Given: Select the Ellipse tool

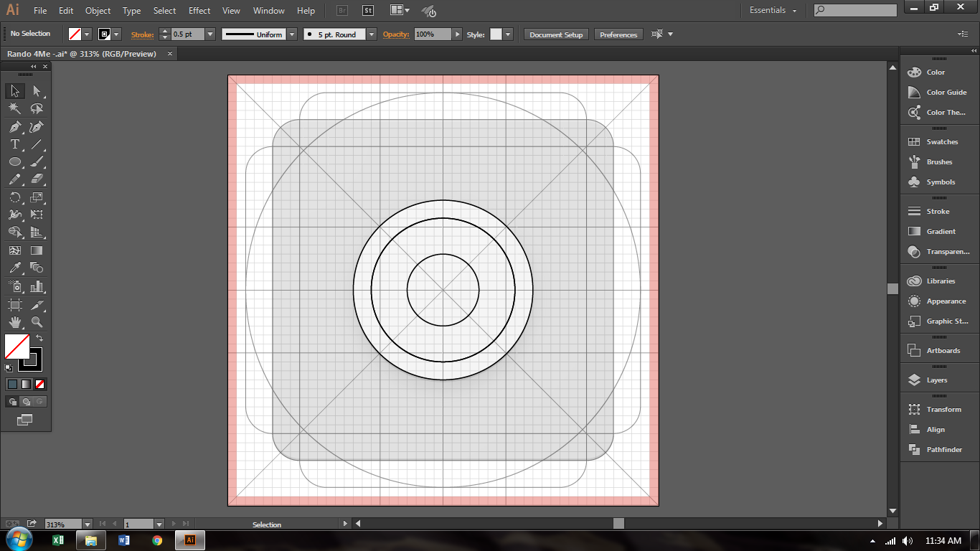Looking at the screenshot, I should tap(15, 162).
